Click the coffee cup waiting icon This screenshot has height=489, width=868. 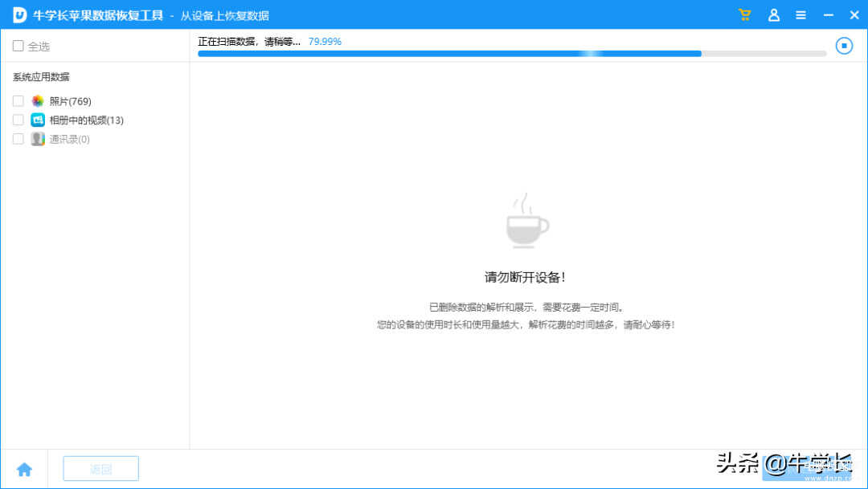pos(527,222)
